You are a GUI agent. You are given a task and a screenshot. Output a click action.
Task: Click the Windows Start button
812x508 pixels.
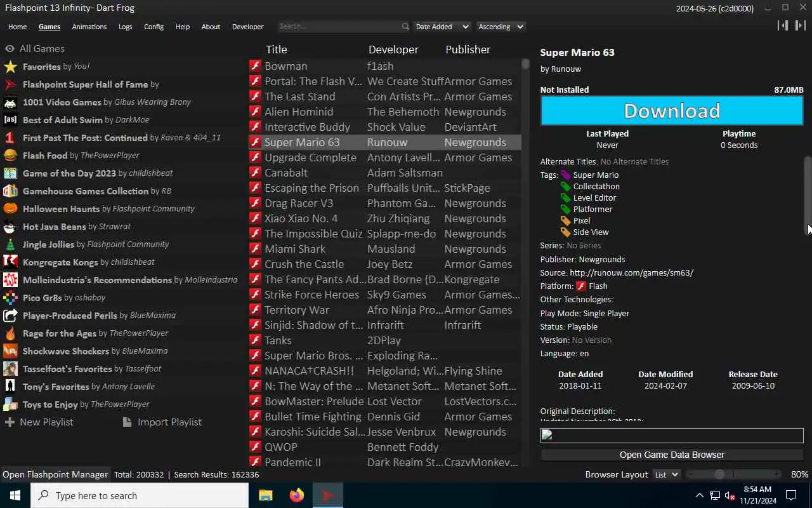click(x=15, y=495)
